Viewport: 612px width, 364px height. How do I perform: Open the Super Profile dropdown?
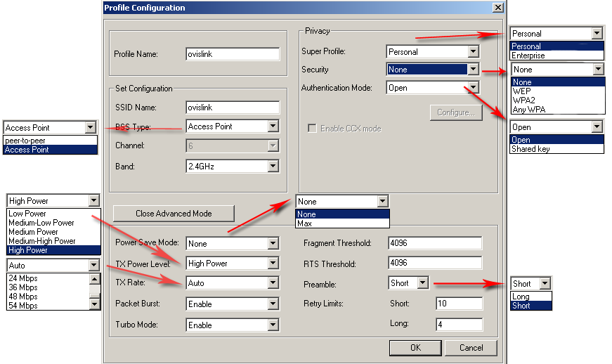(x=474, y=51)
